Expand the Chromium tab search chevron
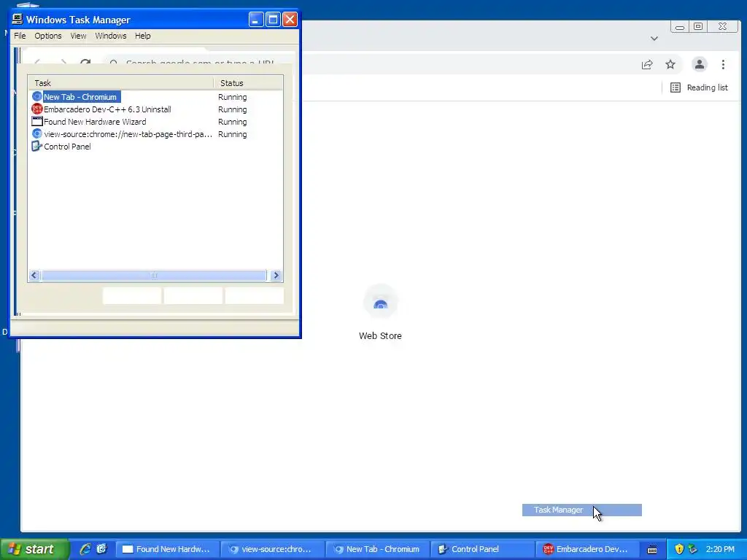Image resolution: width=747 pixels, height=560 pixels. 654,39
